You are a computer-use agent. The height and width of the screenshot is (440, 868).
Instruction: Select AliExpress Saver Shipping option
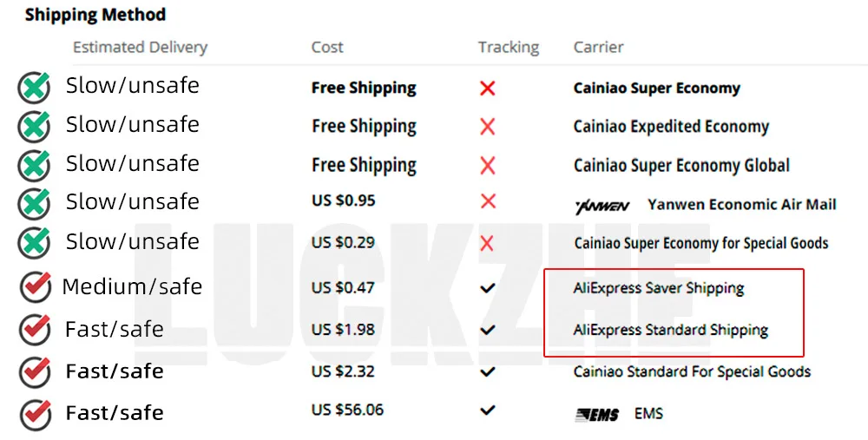click(659, 288)
